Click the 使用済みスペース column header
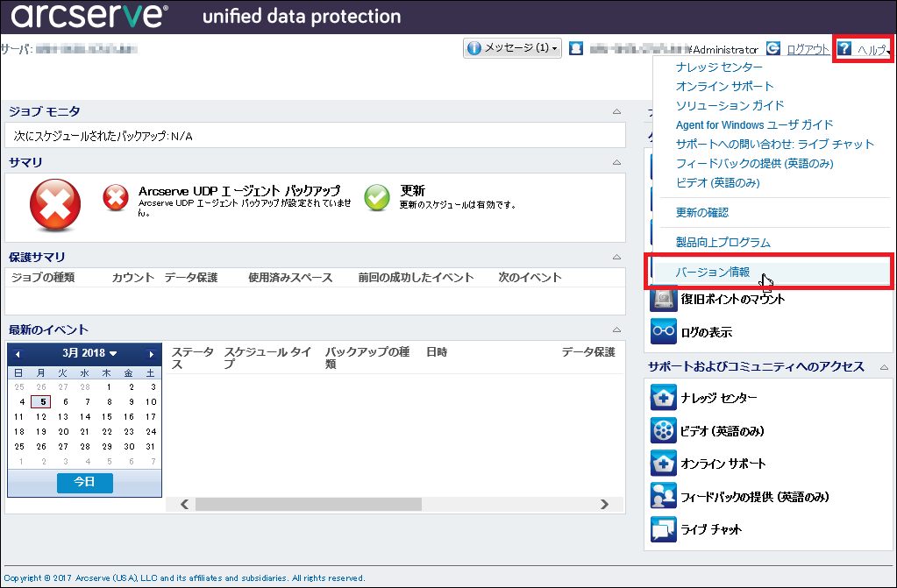897x588 pixels. click(x=290, y=278)
